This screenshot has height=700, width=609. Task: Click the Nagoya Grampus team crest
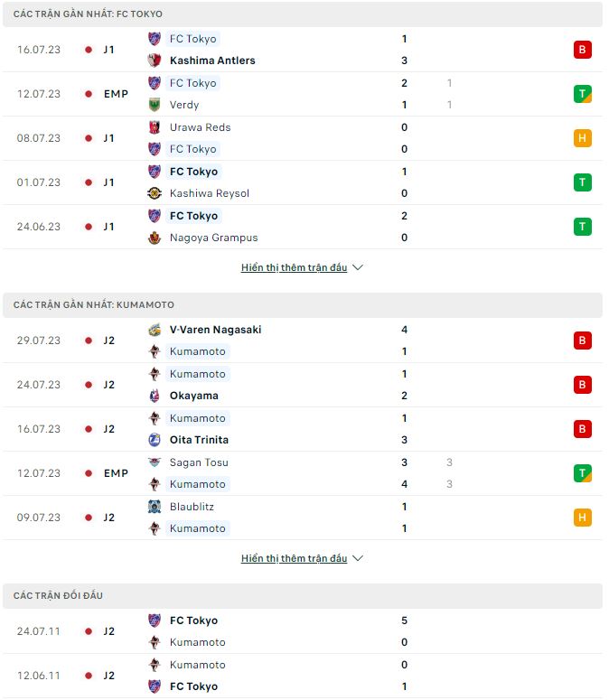[155, 238]
